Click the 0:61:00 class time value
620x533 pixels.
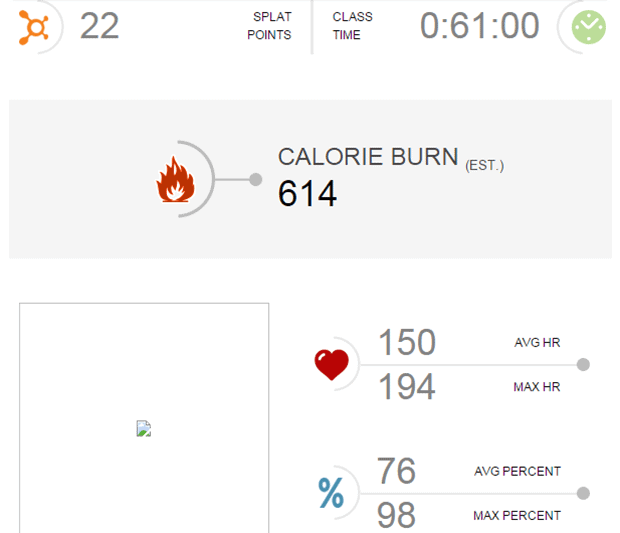(480, 26)
